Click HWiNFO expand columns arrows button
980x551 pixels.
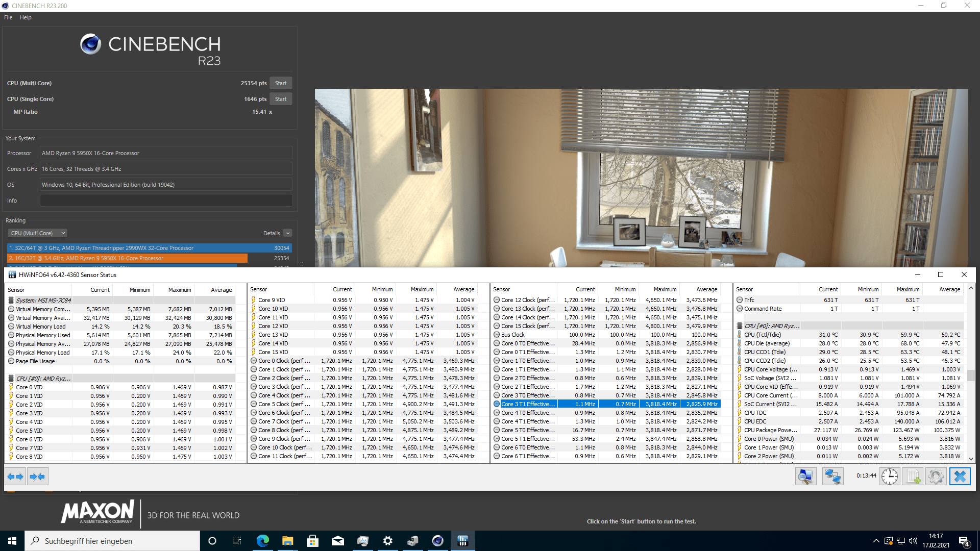point(15,477)
